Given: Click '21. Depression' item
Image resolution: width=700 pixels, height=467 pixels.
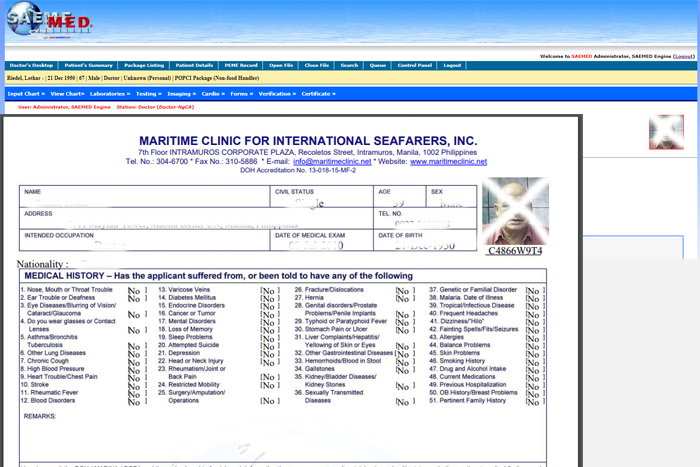Looking at the screenshot, I should tap(179, 353).
